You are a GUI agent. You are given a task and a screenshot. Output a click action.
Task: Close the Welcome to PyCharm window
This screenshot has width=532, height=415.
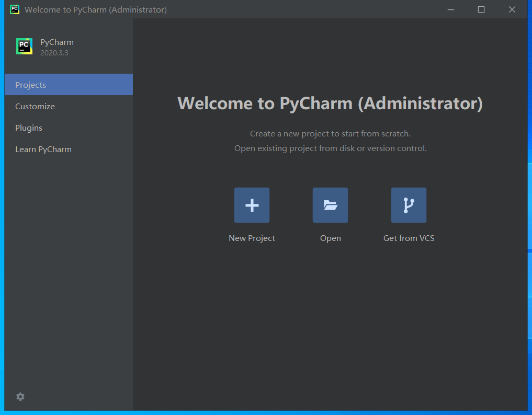[512, 9]
